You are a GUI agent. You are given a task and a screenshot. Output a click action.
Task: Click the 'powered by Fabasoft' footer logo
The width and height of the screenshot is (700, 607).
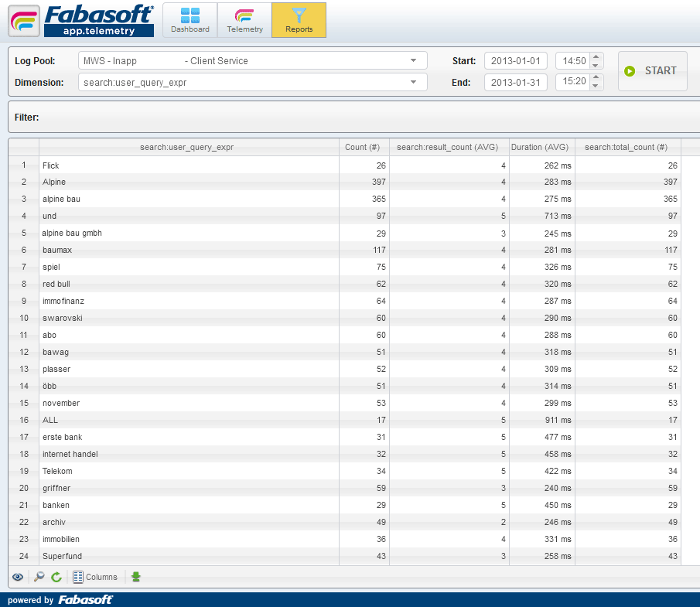coord(60,599)
